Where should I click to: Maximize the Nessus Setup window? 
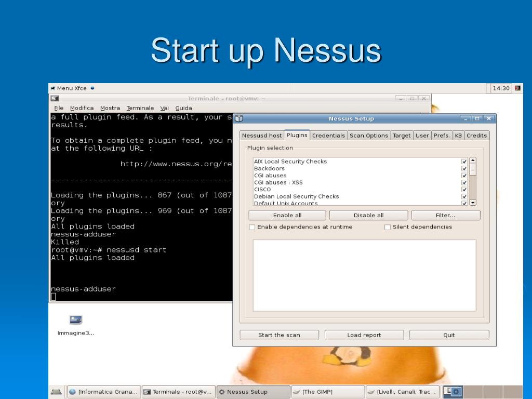click(477, 118)
